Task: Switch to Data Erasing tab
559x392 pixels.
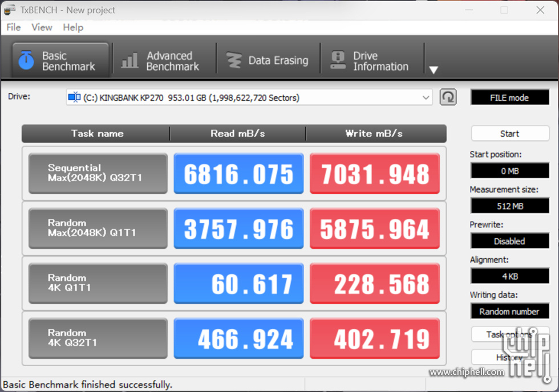Action: [x=268, y=60]
